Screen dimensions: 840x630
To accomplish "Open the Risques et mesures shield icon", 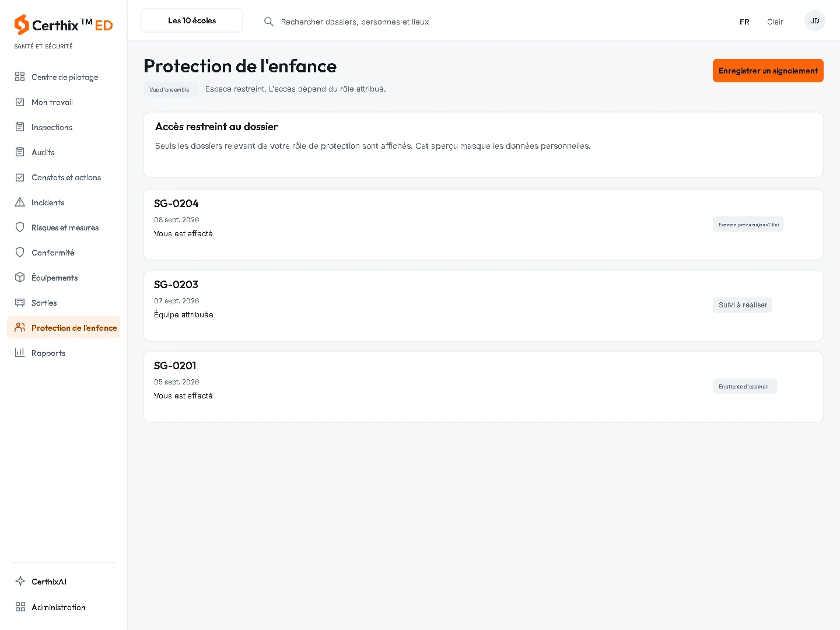I will point(20,228).
